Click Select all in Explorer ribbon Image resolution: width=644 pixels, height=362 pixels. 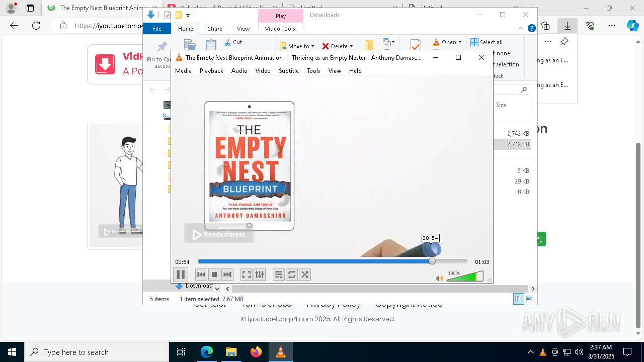(487, 42)
